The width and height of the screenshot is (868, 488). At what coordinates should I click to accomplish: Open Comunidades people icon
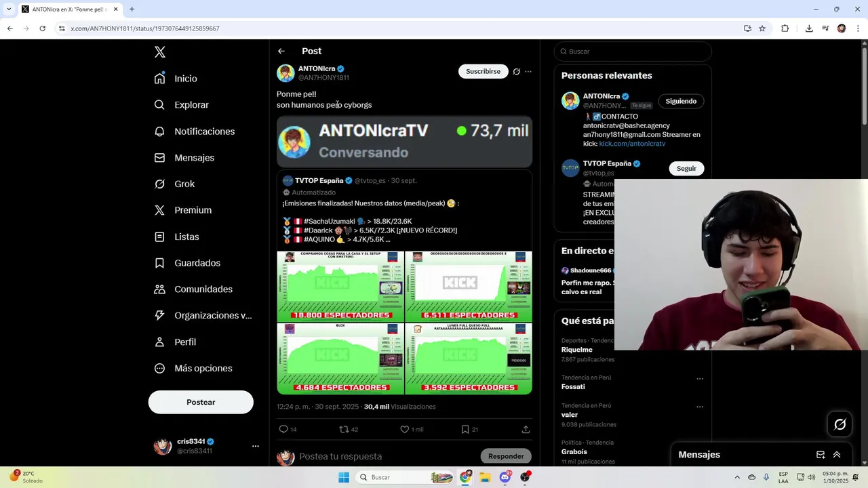(159, 289)
